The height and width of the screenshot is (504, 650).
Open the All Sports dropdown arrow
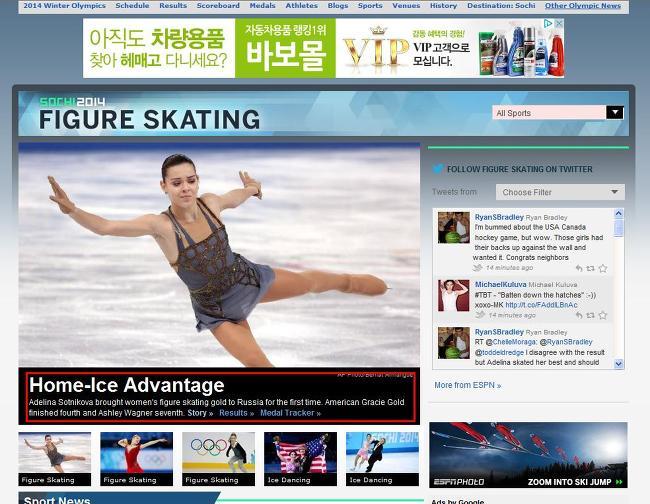coord(615,112)
